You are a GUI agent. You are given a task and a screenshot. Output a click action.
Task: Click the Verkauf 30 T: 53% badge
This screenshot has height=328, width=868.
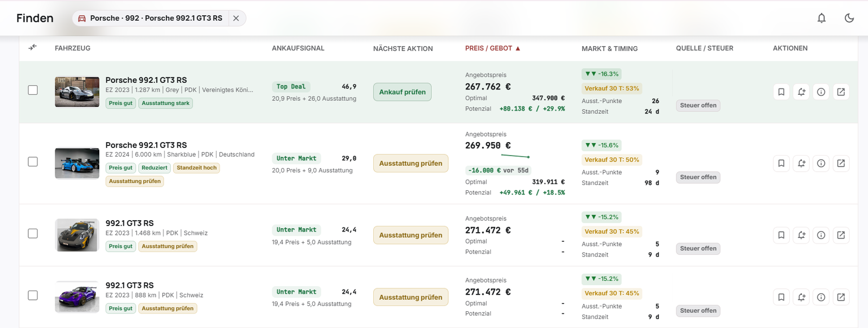(612, 88)
